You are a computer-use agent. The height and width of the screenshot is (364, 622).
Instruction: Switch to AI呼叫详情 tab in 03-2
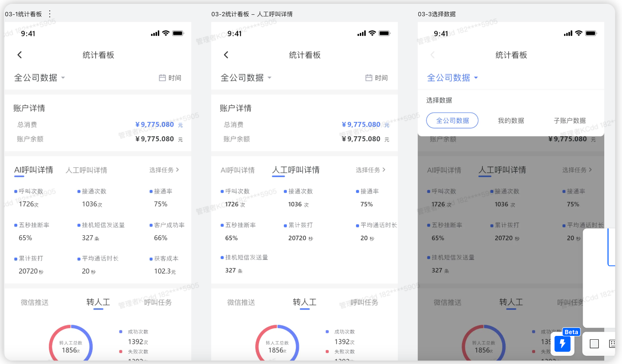pyautogui.click(x=237, y=170)
